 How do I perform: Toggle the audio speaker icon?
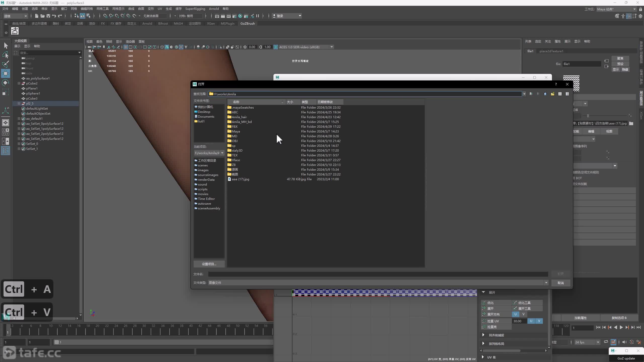[x=624, y=342]
